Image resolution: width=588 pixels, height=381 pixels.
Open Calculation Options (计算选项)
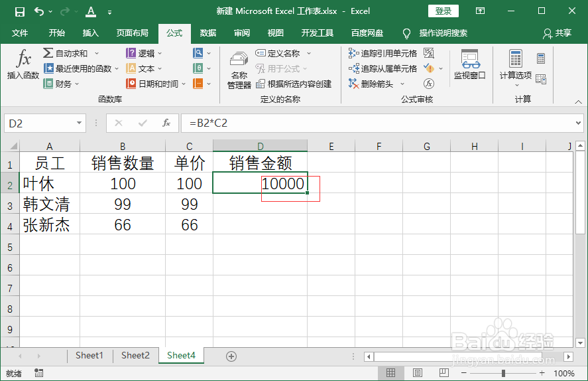(x=516, y=68)
